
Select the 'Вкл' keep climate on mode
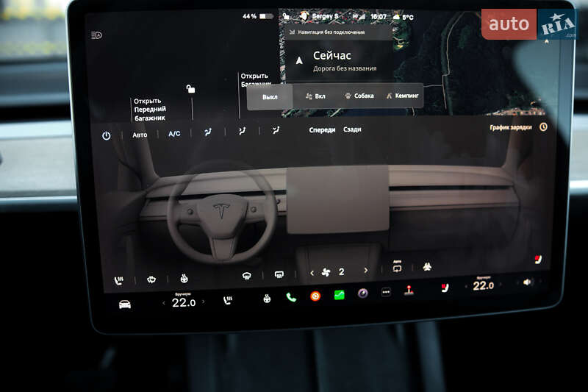[315, 96]
